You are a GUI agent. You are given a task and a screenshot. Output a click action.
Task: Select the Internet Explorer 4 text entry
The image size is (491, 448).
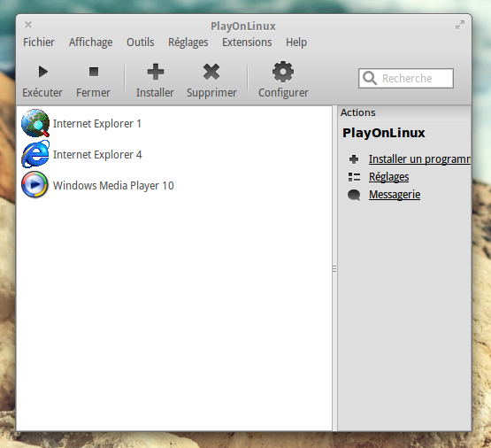pos(97,154)
